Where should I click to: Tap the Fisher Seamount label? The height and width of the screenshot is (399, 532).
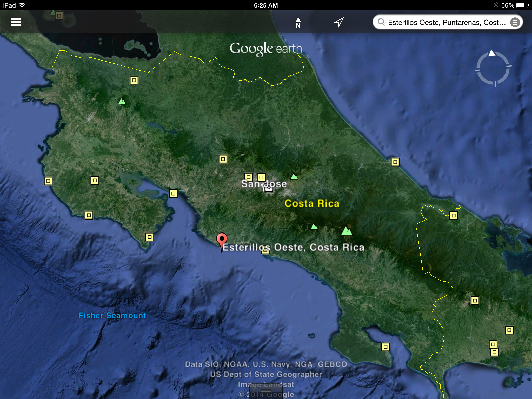coord(112,315)
